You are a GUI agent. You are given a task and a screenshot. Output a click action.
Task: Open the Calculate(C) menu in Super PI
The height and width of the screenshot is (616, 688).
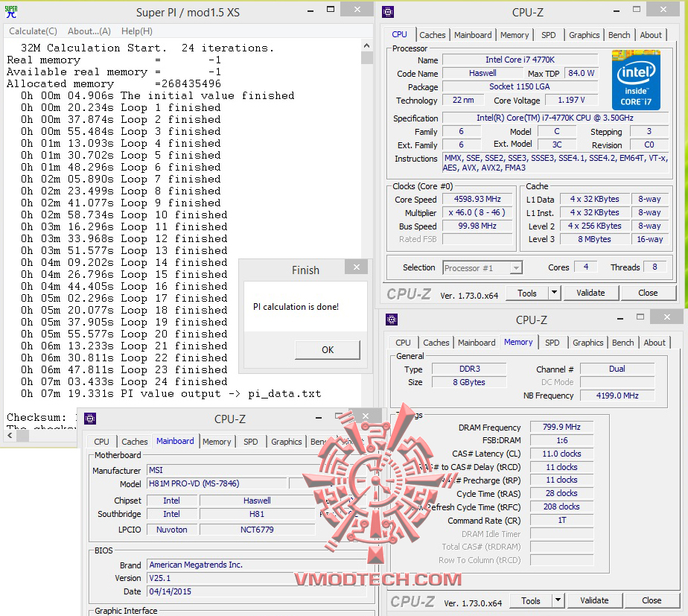click(33, 31)
